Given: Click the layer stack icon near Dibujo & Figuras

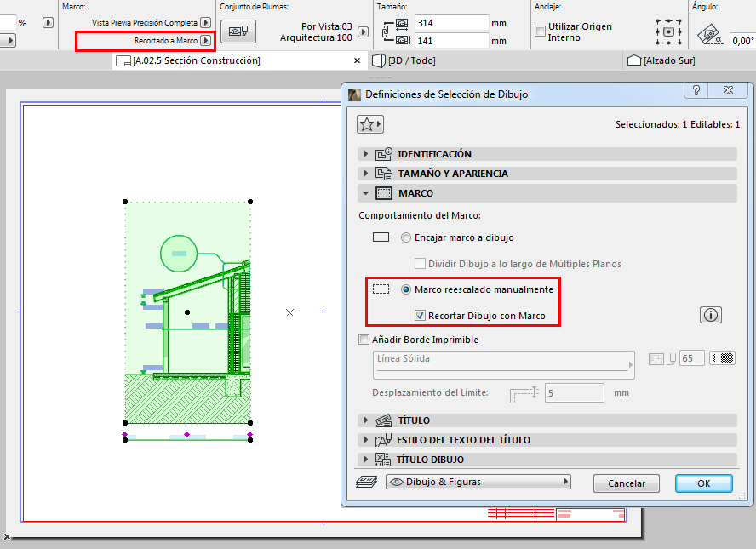Looking at the screenshot, I should coord(366,482).
